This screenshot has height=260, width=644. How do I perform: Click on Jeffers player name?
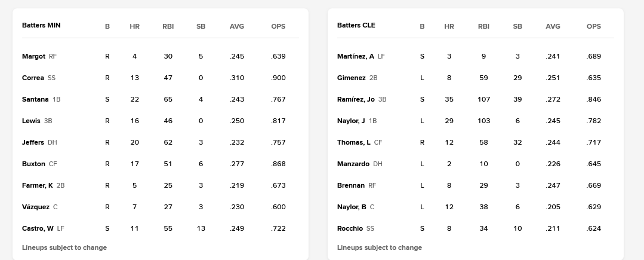tap(33, 142)
